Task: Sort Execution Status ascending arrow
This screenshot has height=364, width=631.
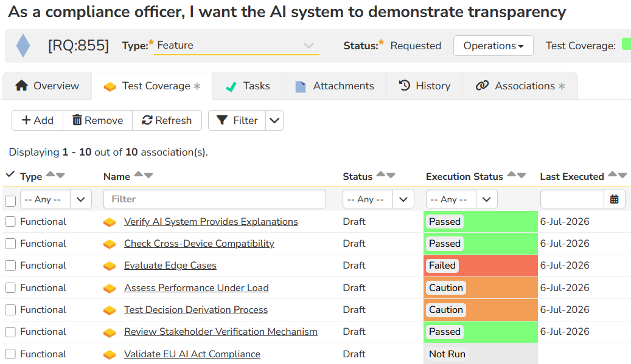Action: click(512, 174)
